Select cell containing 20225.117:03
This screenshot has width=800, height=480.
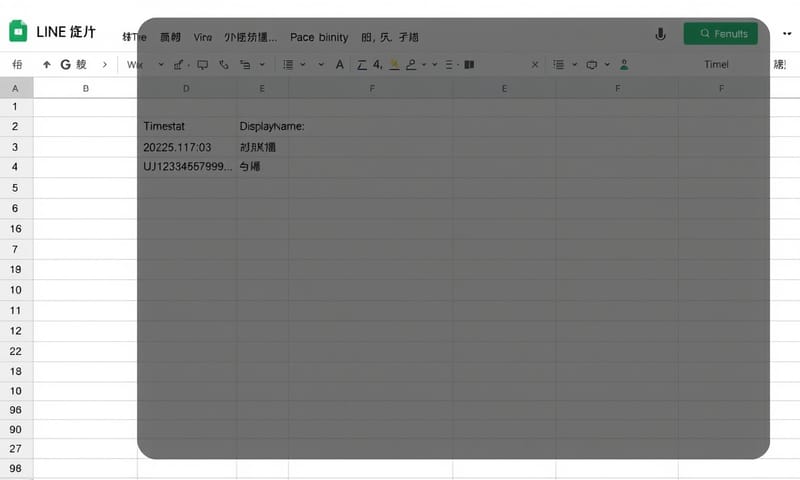187,147
